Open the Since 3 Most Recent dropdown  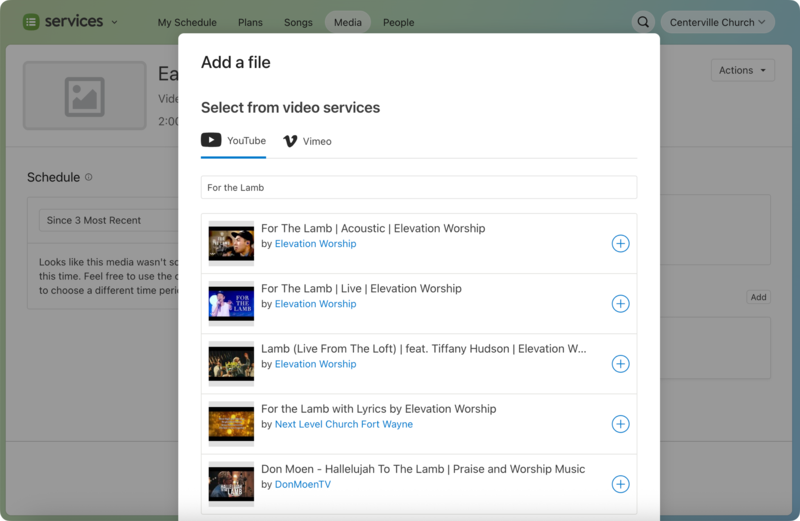(x=100, y=220)
